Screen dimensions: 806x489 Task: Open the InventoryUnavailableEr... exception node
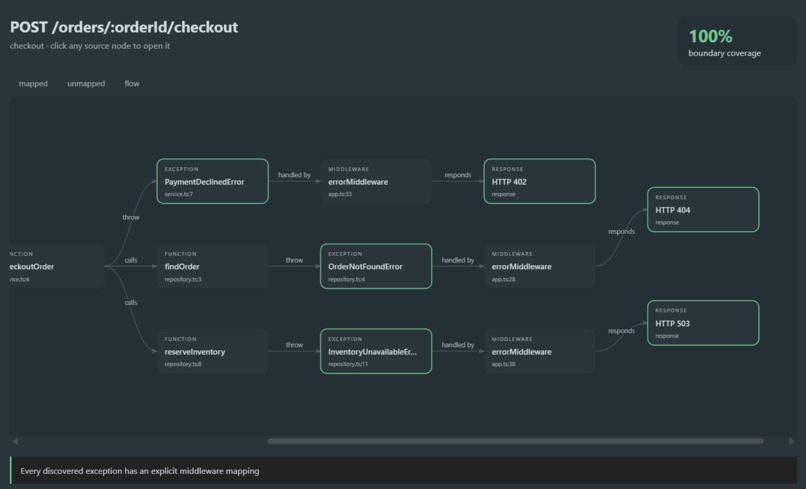tap(376, 351)
